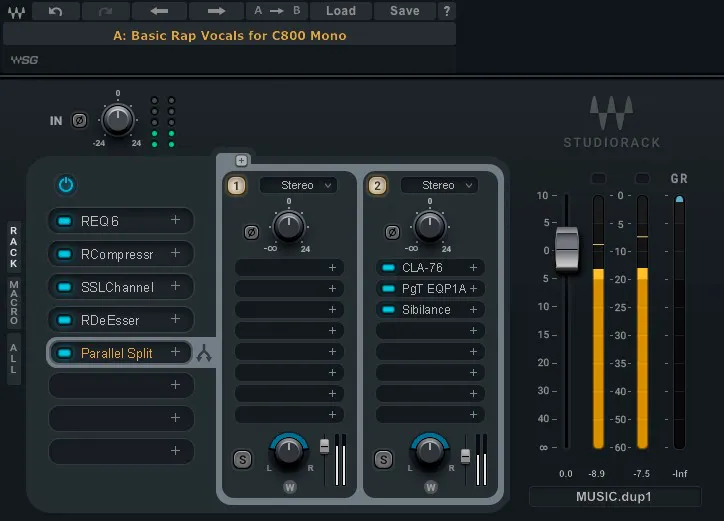Toggle the IN phase invert button
Screen dimensions: 724x521
coord(79,121)
